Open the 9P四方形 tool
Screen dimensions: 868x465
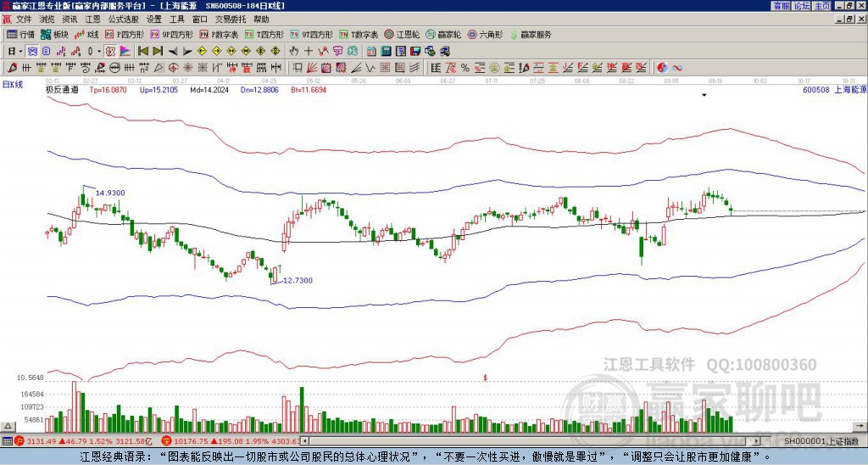tap(171, 34)
